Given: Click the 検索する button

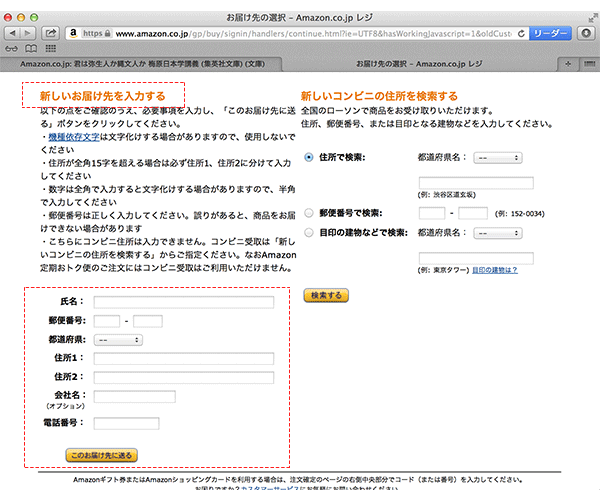Looking at the screenshot, I should (326, 295).
